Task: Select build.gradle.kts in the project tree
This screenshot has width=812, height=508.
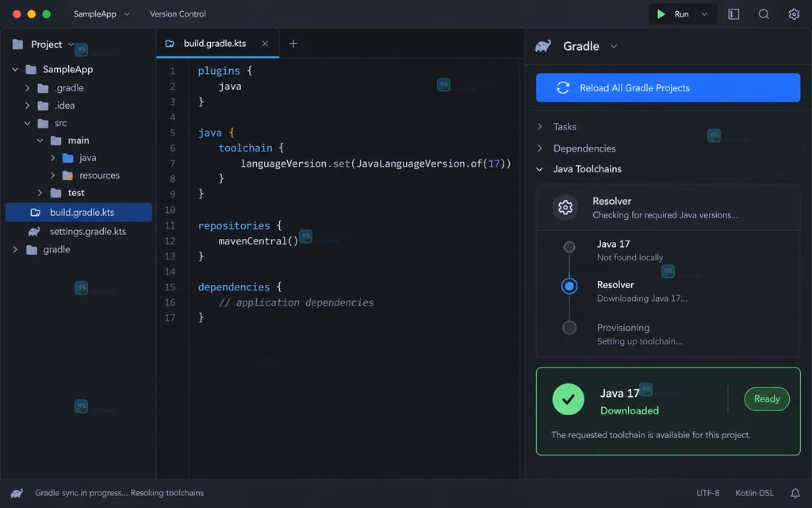Action: 79,212
